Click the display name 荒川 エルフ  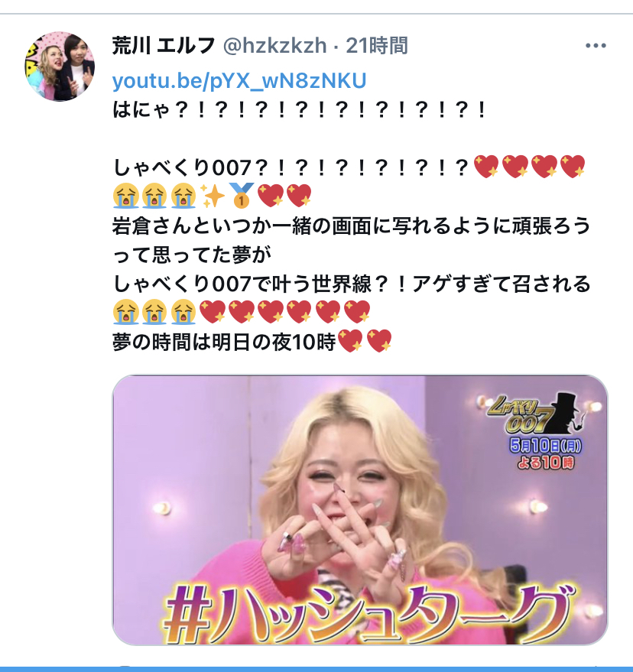coord(164,45)
